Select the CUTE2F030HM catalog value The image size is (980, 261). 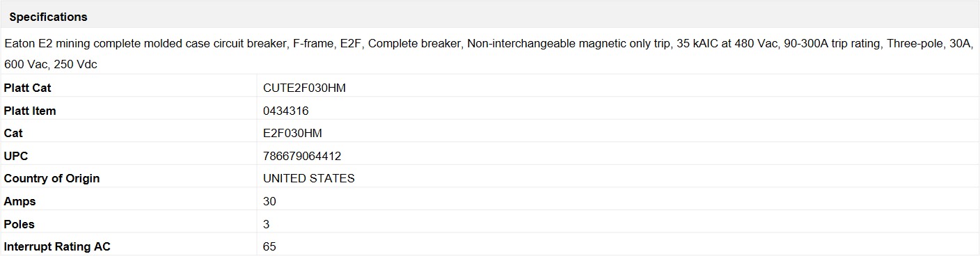[304, 88]
